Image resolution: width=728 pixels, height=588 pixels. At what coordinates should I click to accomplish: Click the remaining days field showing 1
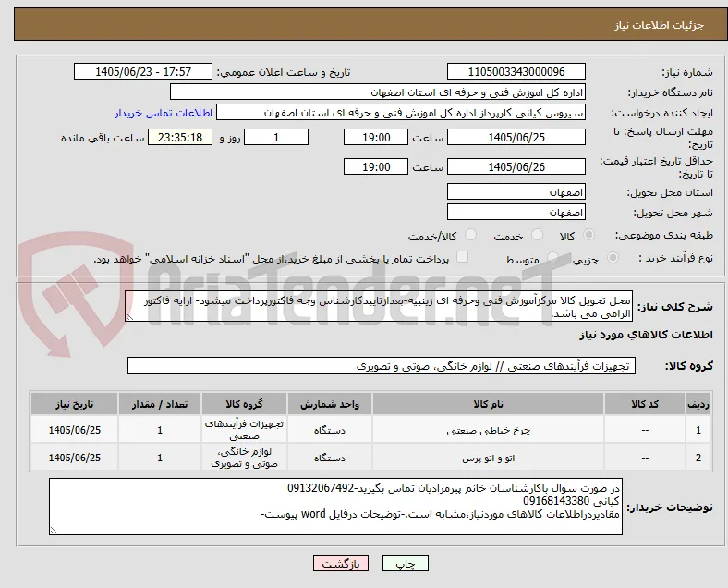click(276, 138)
